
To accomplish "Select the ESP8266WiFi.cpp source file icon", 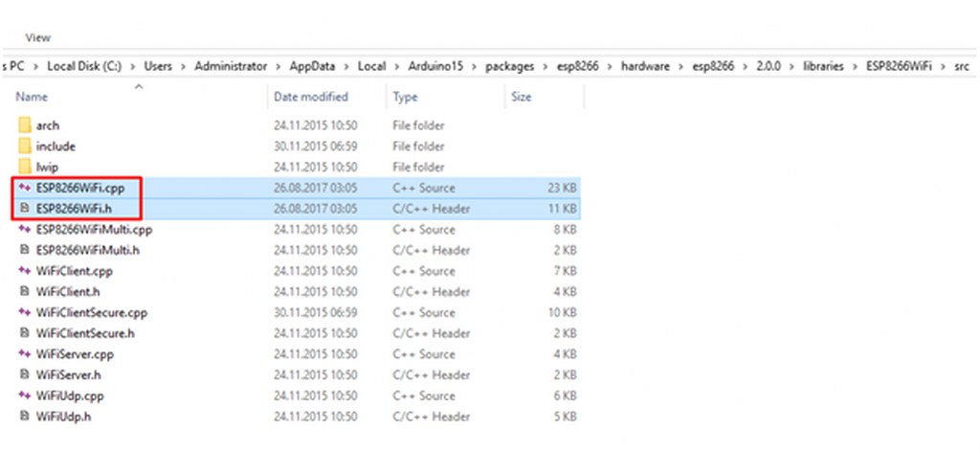I will pyautogui.click(x=24, y=188).
